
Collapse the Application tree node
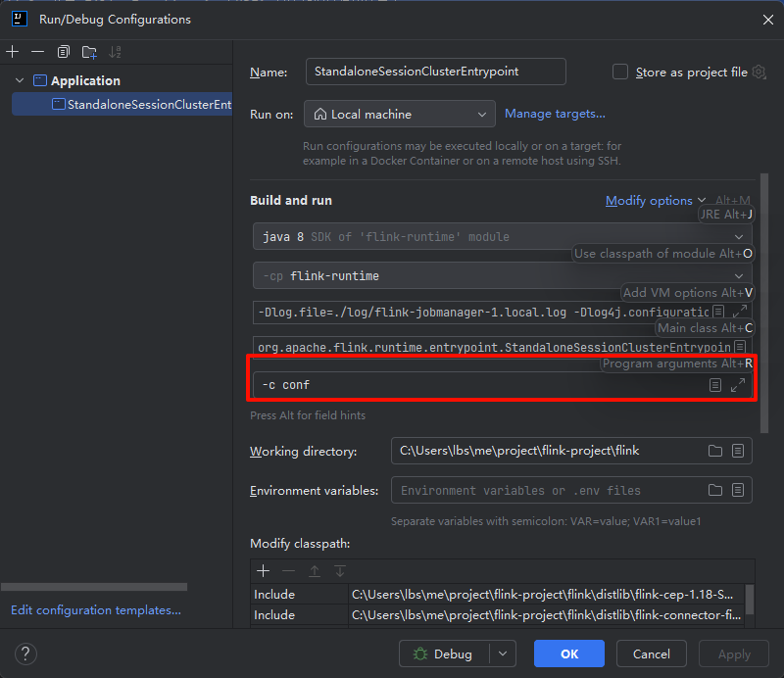[21, 80]
